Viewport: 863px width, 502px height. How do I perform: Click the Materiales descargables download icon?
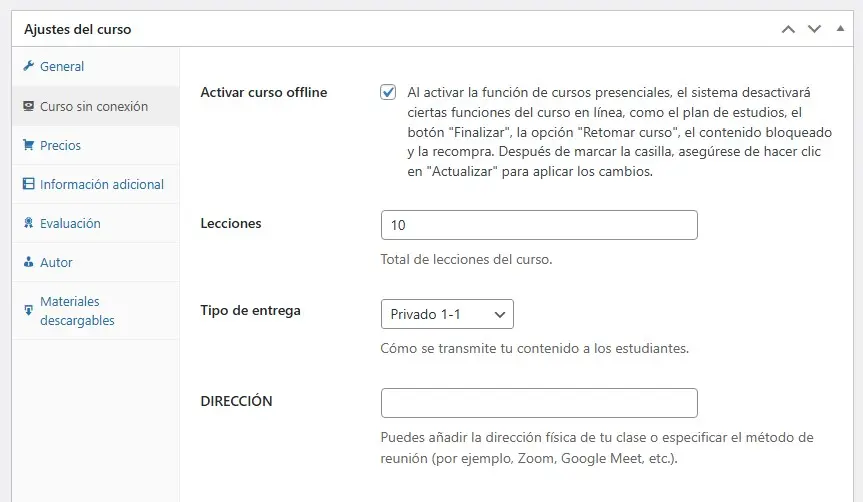click(x=29, y=311)
